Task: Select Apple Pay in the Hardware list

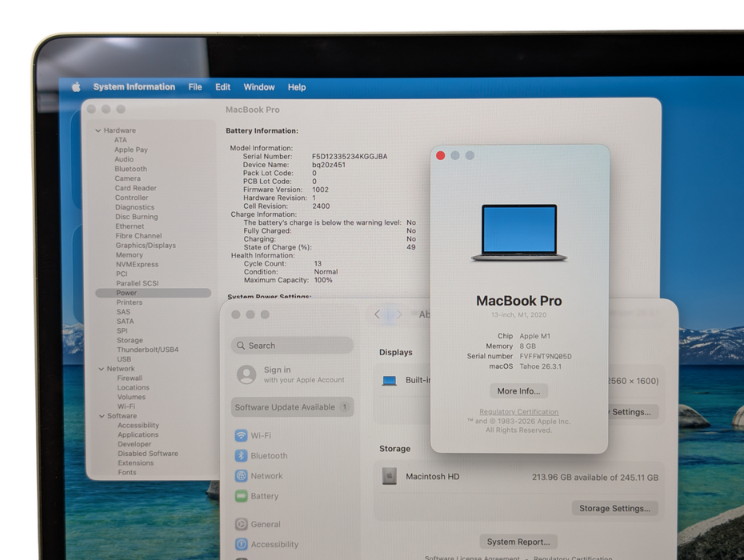Action: (131, 150)
